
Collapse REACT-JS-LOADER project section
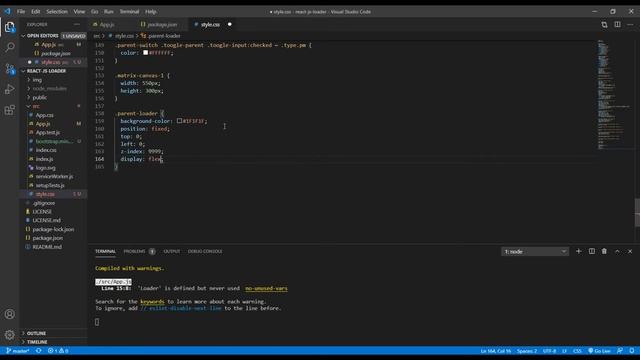click(x=53, y=71)
